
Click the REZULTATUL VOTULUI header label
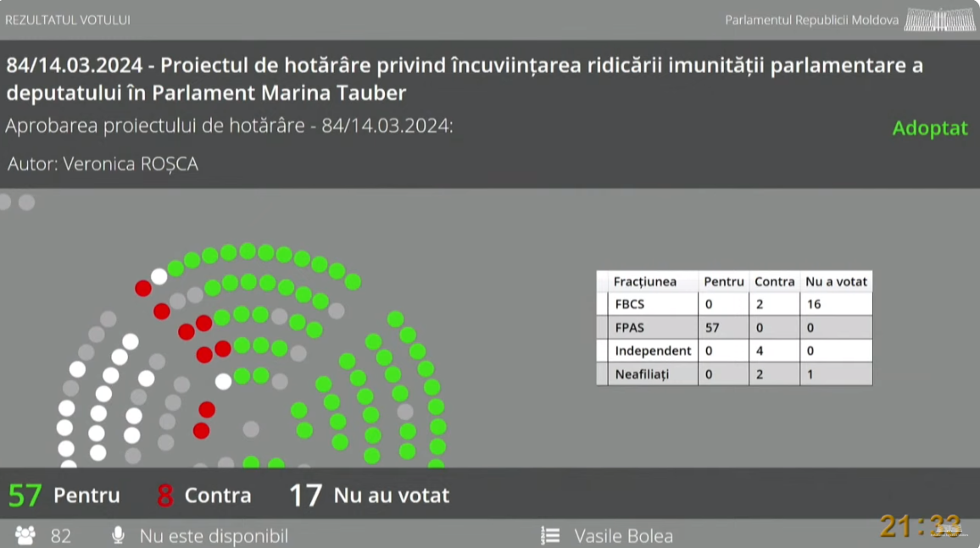[68, 19]
